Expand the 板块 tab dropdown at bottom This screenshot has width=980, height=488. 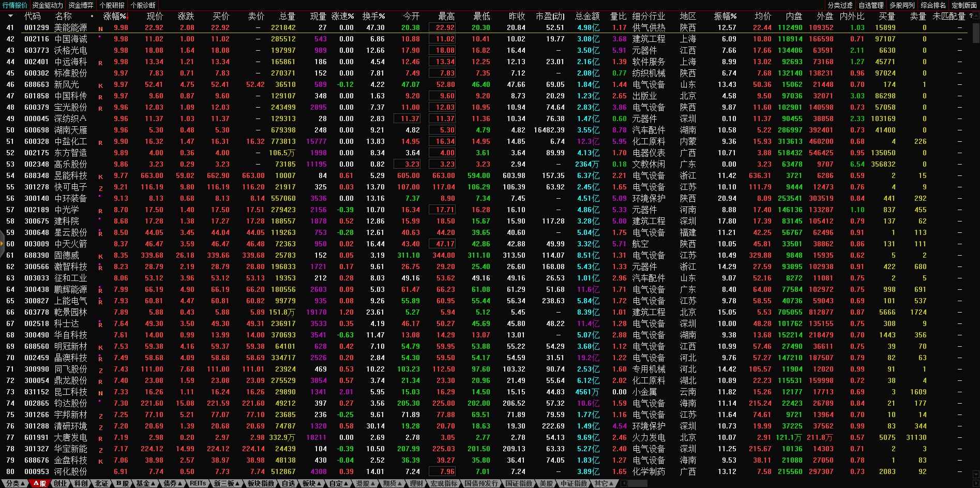pos(312,483)
